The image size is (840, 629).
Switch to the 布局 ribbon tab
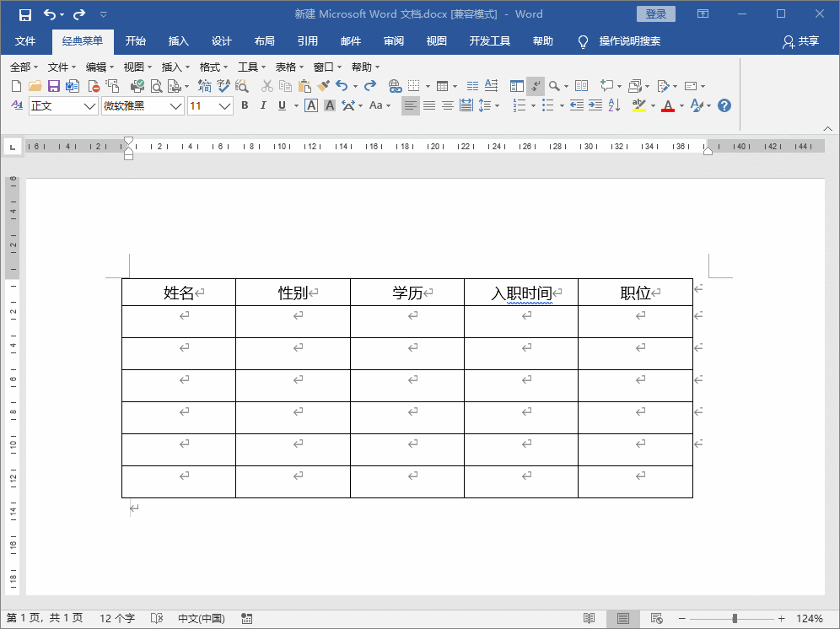pos(265,41)
